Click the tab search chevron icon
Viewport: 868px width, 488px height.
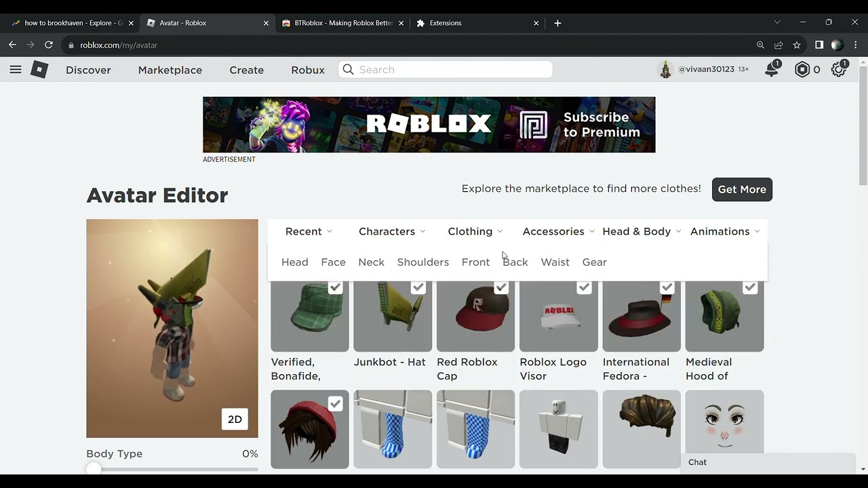pos(777,22)
